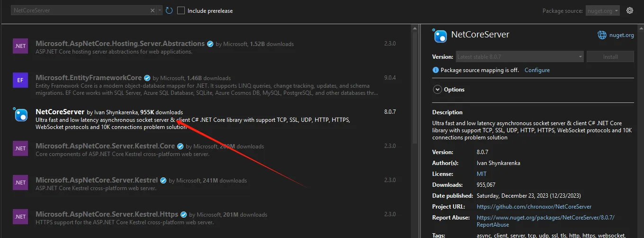Select the NetCoreServer package title in list
The height and width of the screenshot is (238, 644).
(x=60, y=112)
